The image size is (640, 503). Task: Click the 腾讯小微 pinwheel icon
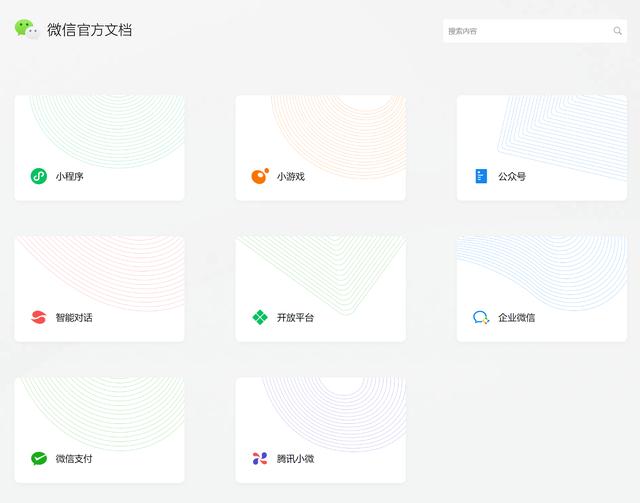pyautogui.click(x=260, y=458)
